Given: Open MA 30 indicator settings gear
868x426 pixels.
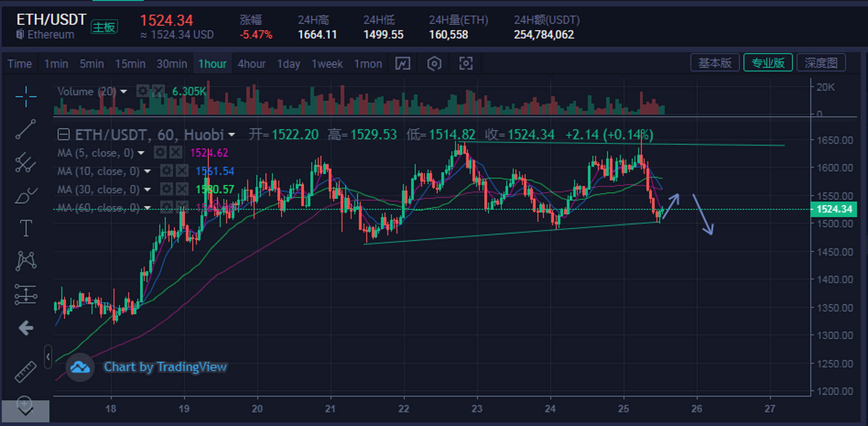Looking at the screenshot, I should tap(166, 189).
